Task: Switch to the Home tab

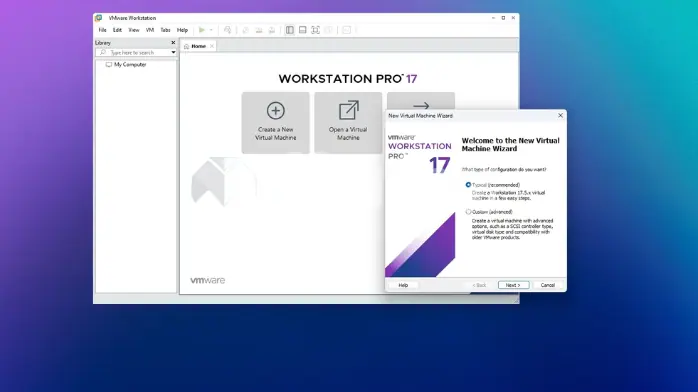Action: point(199,46)
